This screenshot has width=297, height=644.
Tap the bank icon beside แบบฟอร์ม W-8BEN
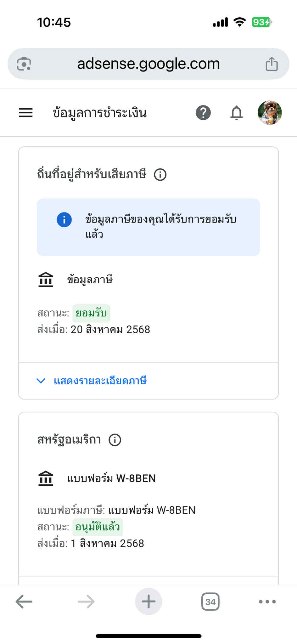coord(46,478)
